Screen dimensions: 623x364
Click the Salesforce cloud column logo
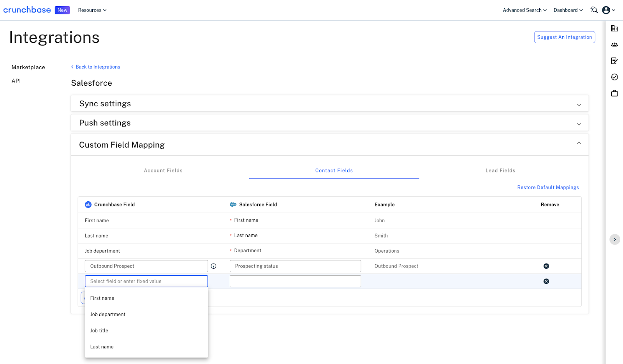tap(233, 205)
